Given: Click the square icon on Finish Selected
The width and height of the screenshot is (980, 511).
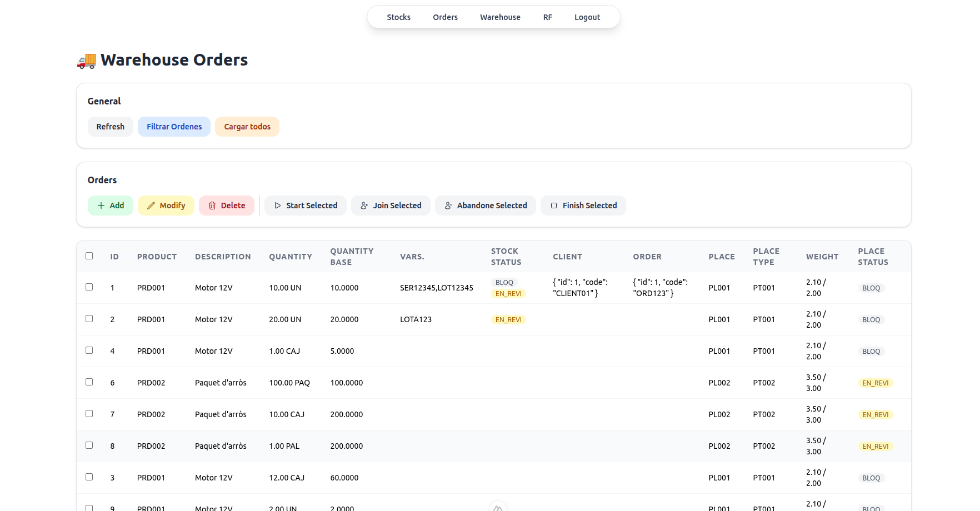Looking at the screenshot, I should click(554, 206).
